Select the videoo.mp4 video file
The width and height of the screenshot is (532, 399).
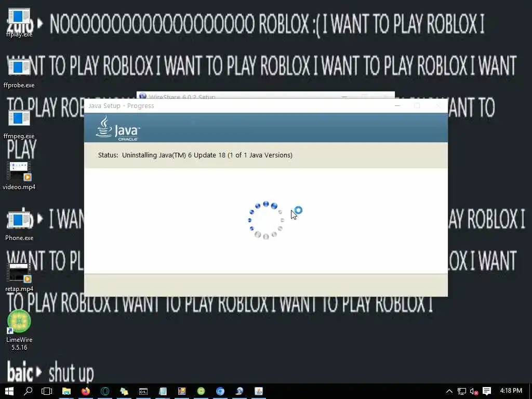19,176
